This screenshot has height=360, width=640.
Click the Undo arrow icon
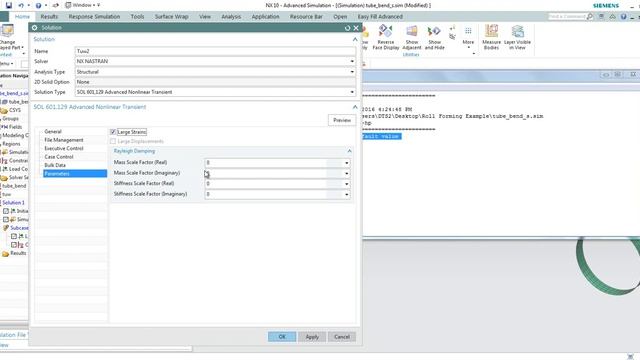click(21, 5)
